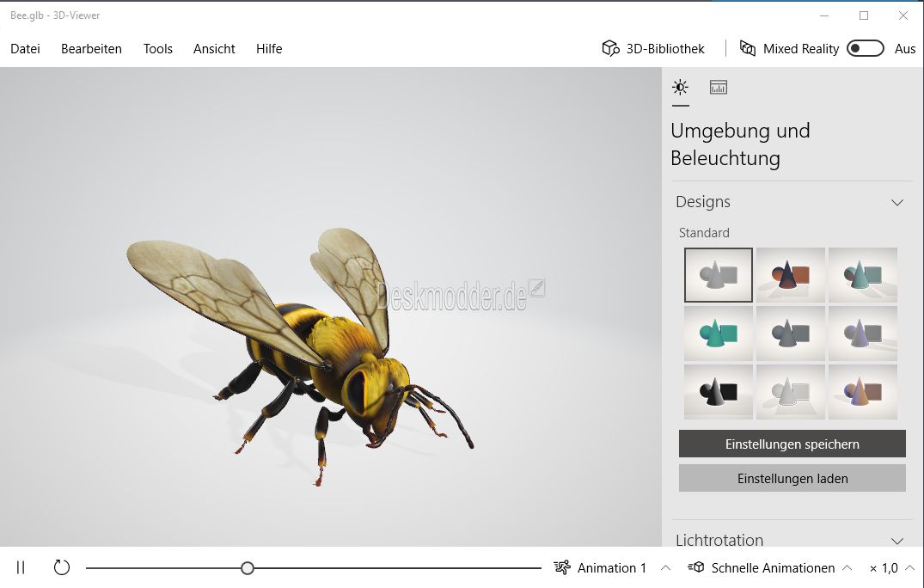The height and width of the screenshot is (588, 924).
Task: Expand the Lichtrotation section chevron
Action: pos(896,541)
